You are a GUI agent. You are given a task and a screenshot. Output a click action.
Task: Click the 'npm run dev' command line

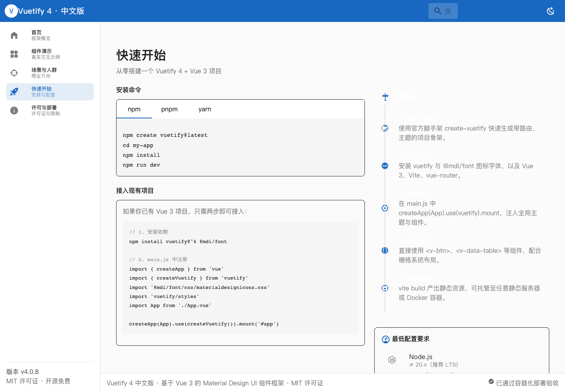tap(141, 165)
